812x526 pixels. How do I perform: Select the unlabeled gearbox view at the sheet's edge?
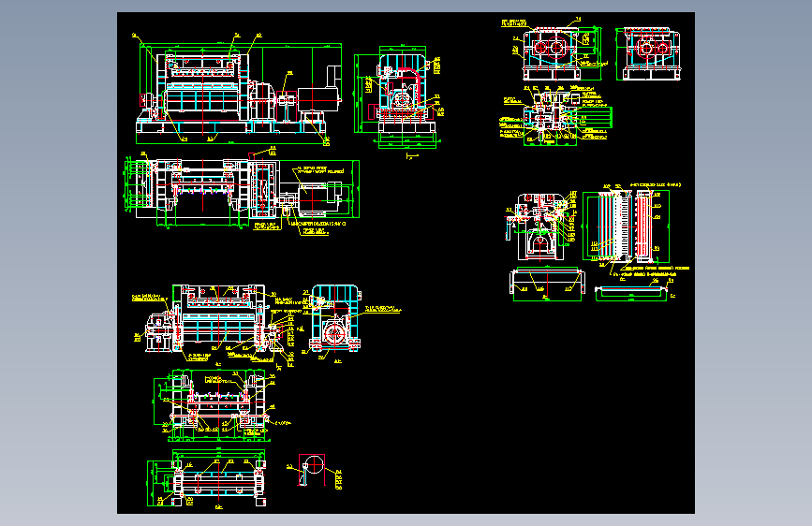(648, 54)
